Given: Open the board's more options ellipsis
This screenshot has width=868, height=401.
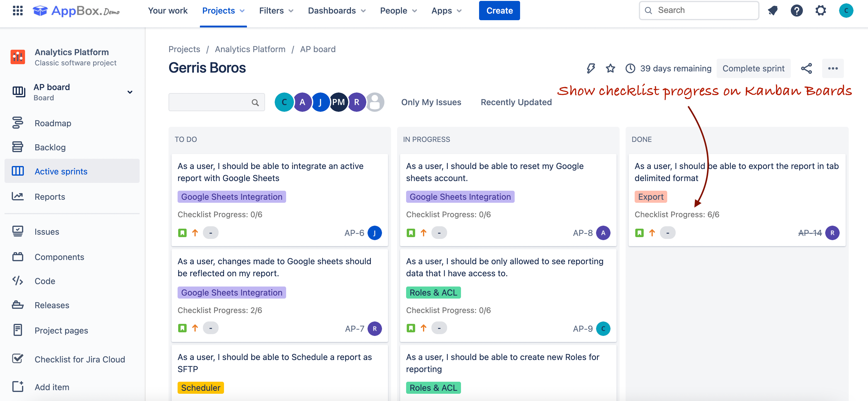Looking at the screenshot, I should click(x=833, y=68).
